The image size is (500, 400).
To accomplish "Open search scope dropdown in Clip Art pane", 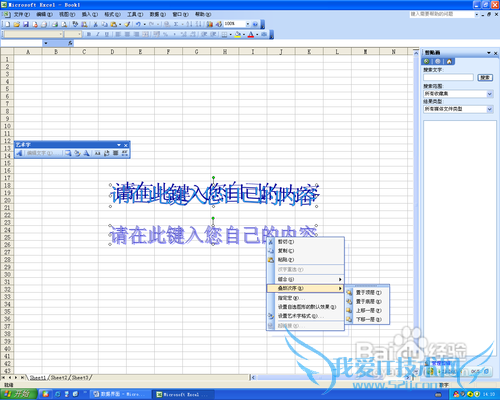I will [x=490, y=94].
